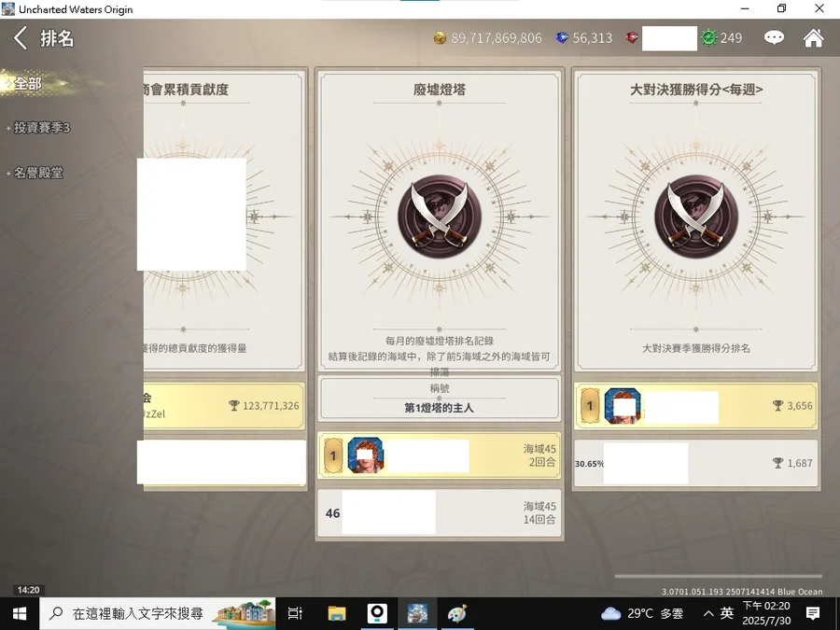Select the rank 1 row scoring 3,656
The width and height of the screenshot is (840, 630).
click(696, 406)
